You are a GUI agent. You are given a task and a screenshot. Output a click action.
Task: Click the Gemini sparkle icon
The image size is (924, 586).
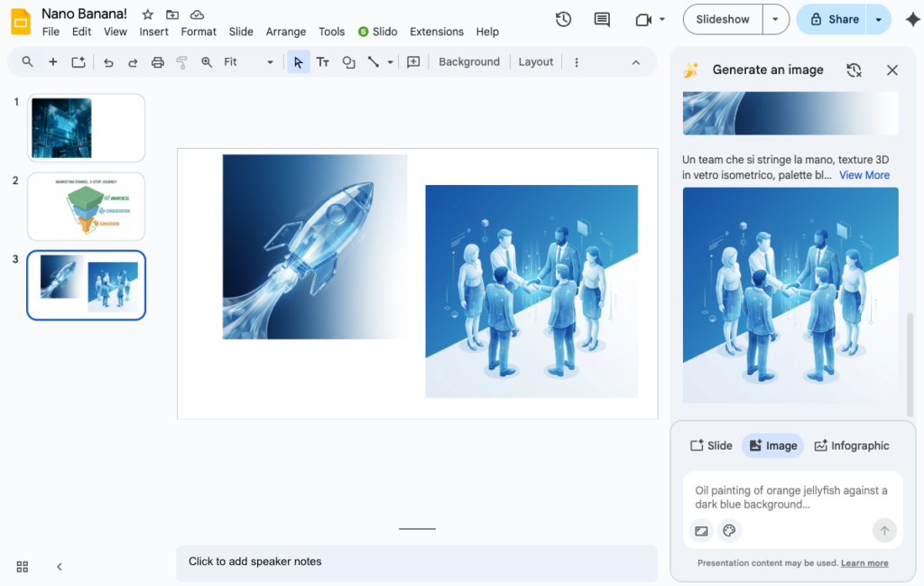point(912,19)
